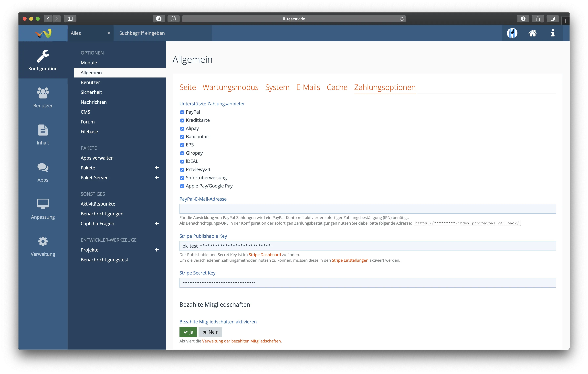Switch to the E-Mails tab
The width and height of the screenshot is (588, 374).
308,87
